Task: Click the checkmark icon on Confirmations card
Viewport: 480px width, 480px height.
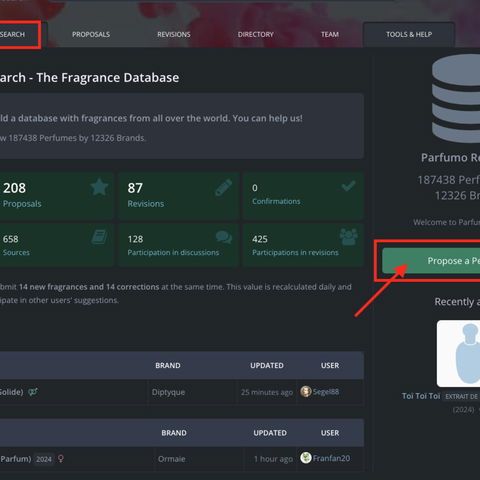Action: pos(348,186)
